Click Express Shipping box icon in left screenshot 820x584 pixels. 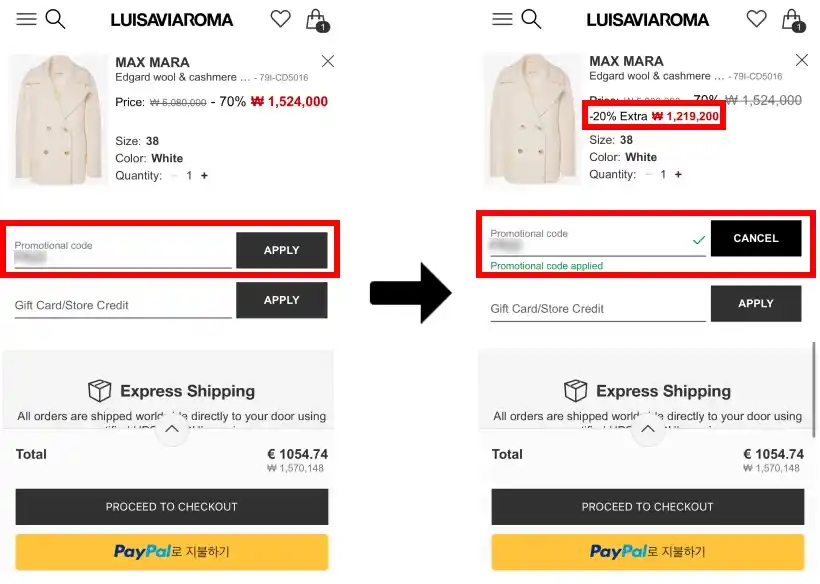tap(99, 391)
